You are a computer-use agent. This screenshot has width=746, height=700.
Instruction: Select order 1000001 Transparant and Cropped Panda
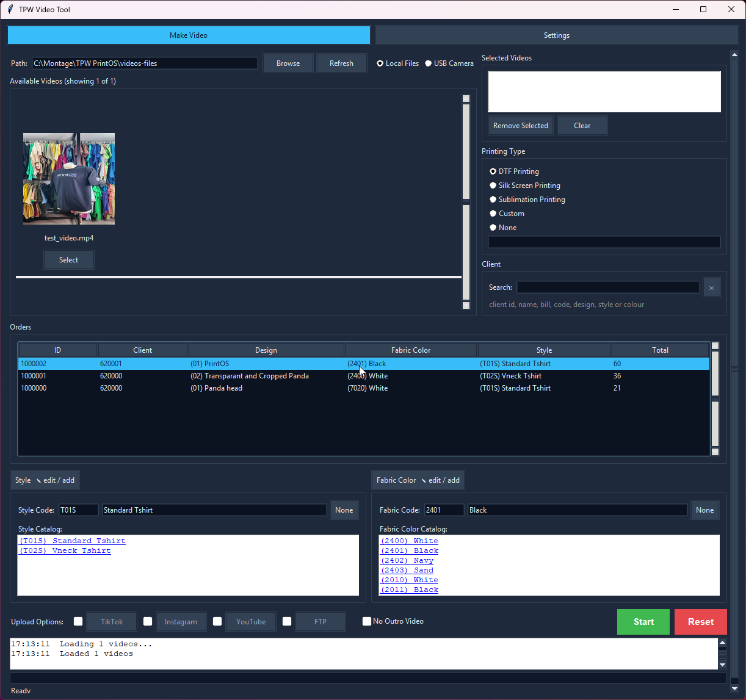(x=364, y=376)
